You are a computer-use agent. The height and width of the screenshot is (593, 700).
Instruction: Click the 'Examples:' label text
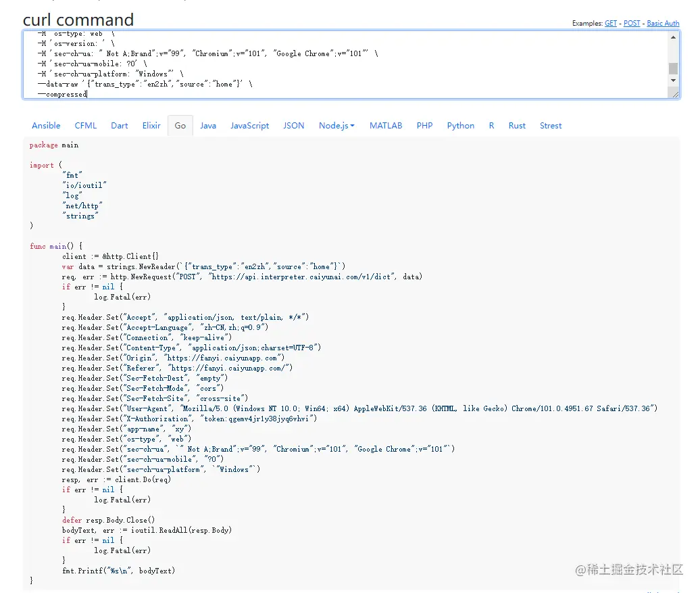point(587,23)
